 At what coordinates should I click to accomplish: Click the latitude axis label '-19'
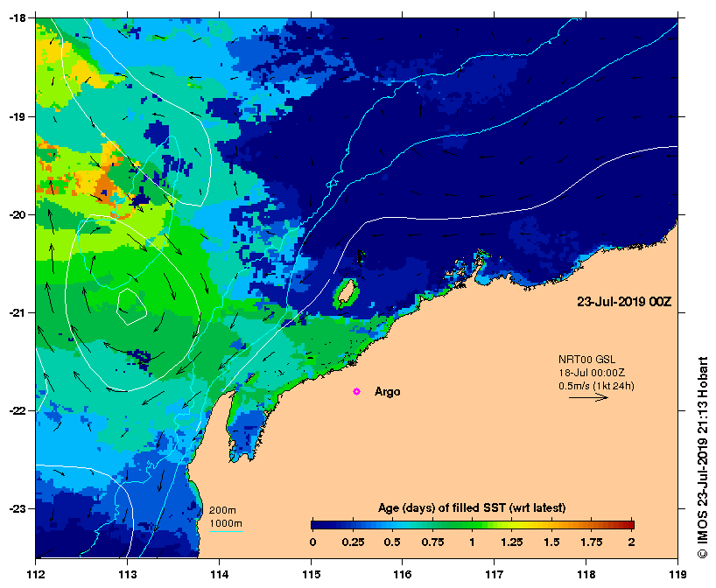16,116
